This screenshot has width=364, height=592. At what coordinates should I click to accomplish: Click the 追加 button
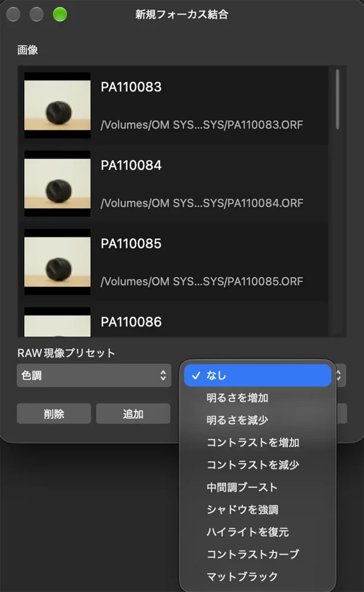(133, 414)
